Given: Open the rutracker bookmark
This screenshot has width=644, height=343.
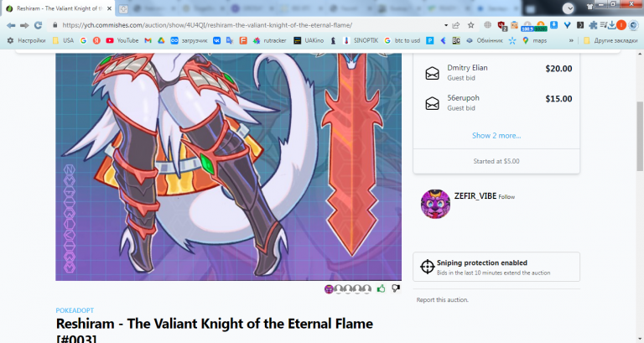Looking at the screenshot, I should (269, 40).
